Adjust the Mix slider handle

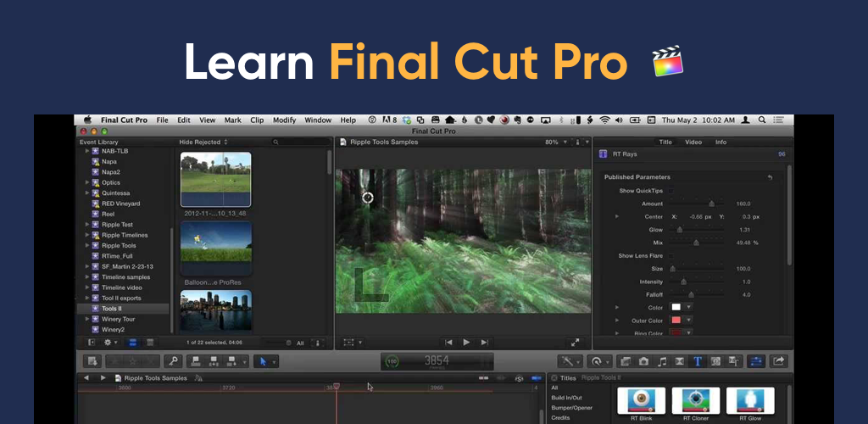click(697, 243)
